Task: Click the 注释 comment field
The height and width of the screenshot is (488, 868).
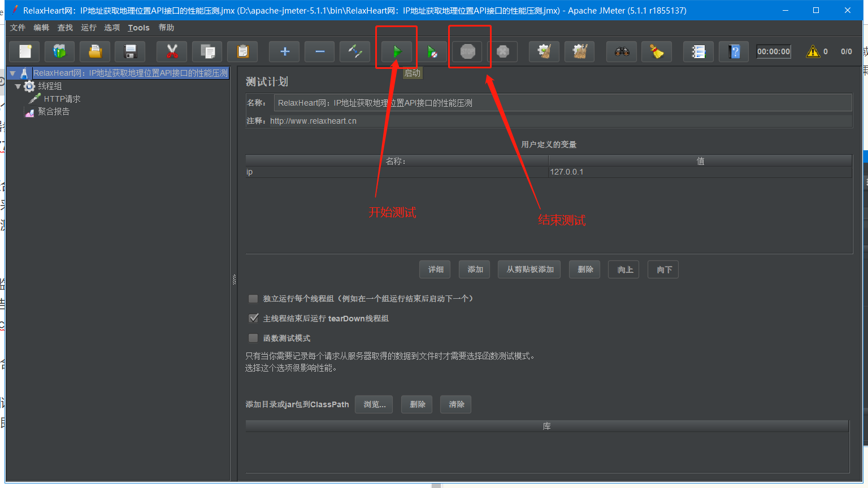Action: click(x=561, y=121)
